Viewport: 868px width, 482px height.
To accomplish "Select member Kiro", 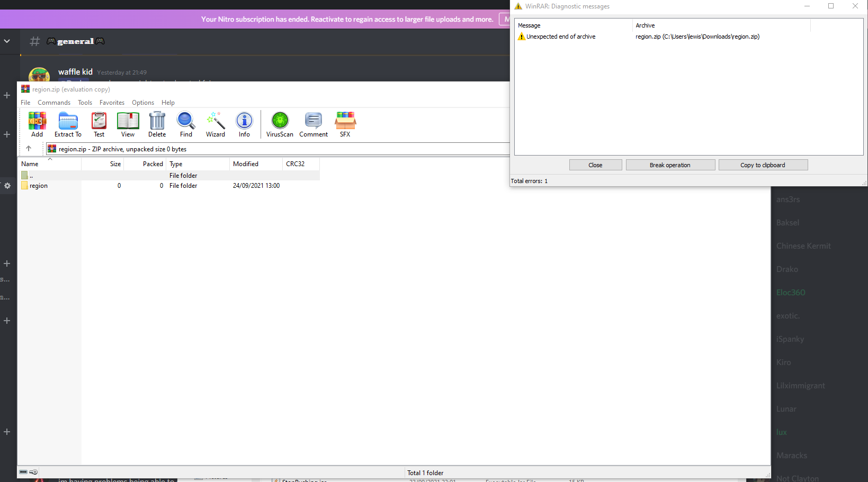I will (x=784, y=362).
